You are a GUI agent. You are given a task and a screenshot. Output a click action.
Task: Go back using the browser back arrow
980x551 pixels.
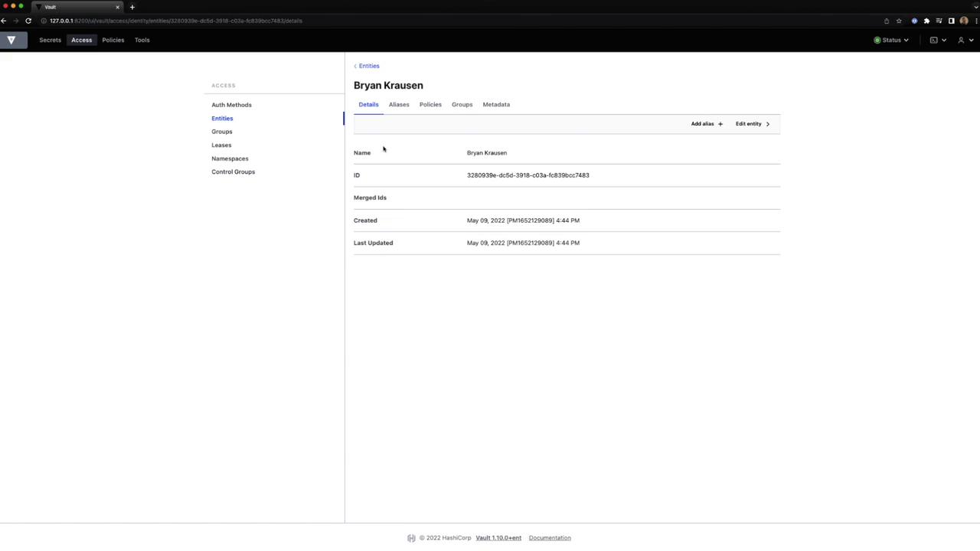[4, 21]
